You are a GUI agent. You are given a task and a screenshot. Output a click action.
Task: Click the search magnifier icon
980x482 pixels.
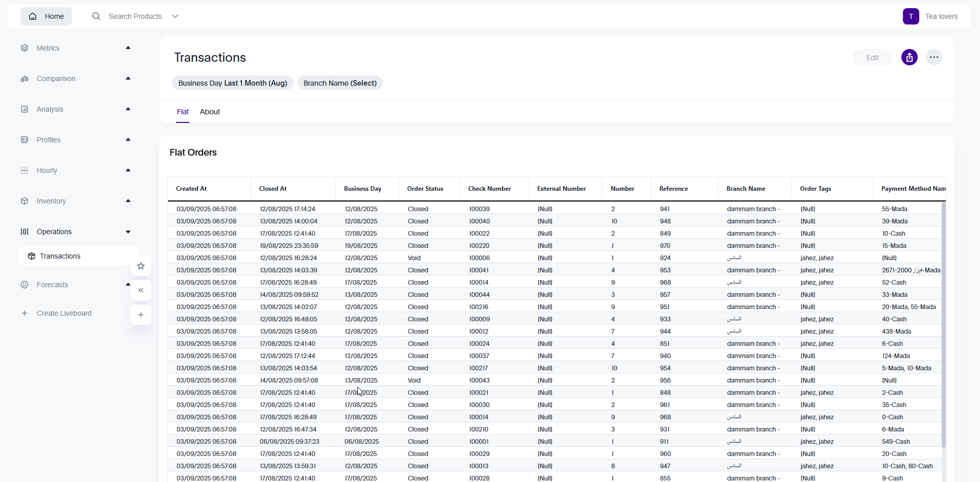click(96, 16)
